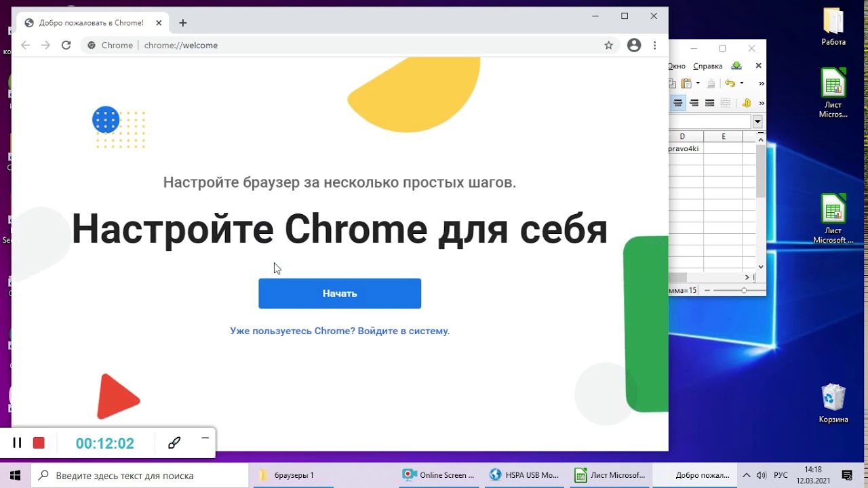Close the 'Добро пожаловать в Chrome!' tab
The width and height of the screenshot is (868, 488).
click(158, 23)
